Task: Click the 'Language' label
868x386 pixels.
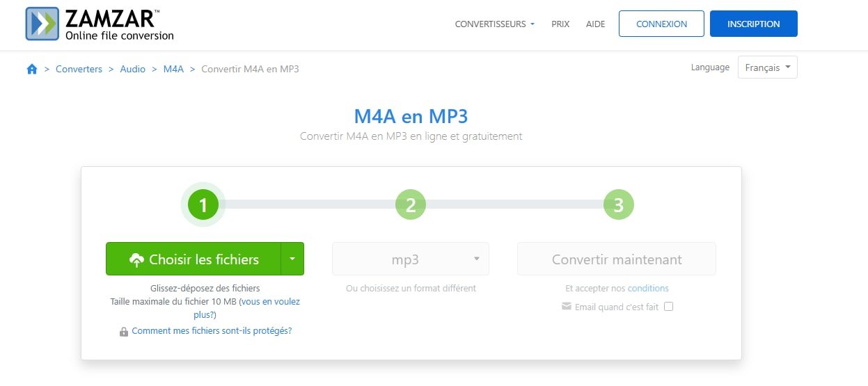Action: 710,67
